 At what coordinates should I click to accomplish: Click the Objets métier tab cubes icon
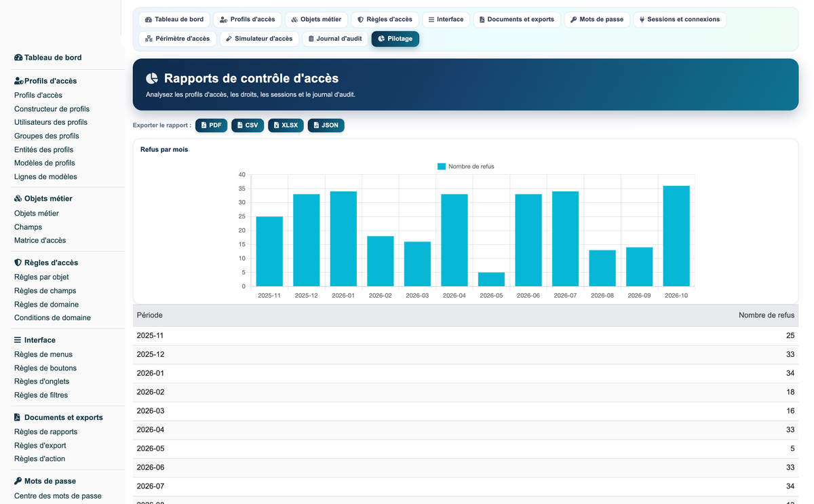(294, 20)
